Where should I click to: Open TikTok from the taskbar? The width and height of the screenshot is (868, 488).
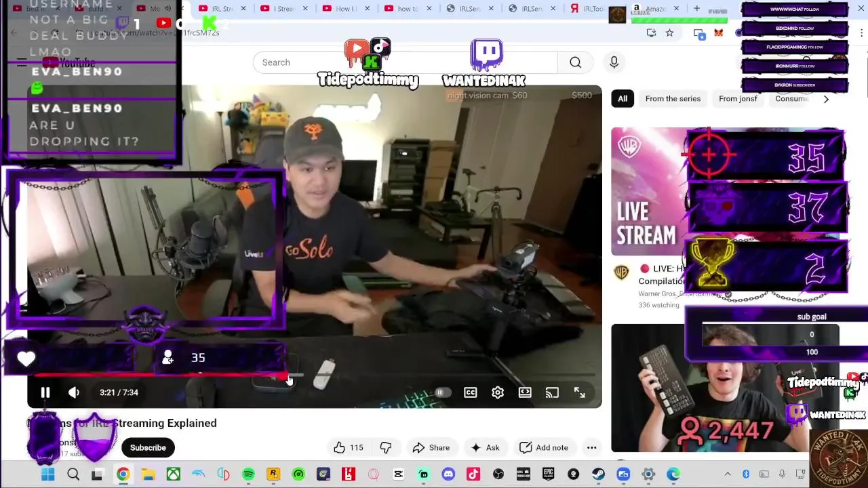[x=473, y=474]
